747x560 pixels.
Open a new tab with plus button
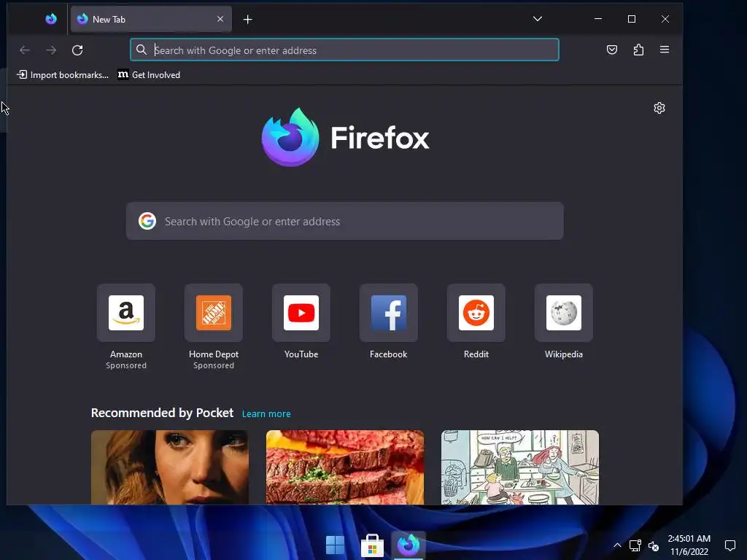point(248,20)
